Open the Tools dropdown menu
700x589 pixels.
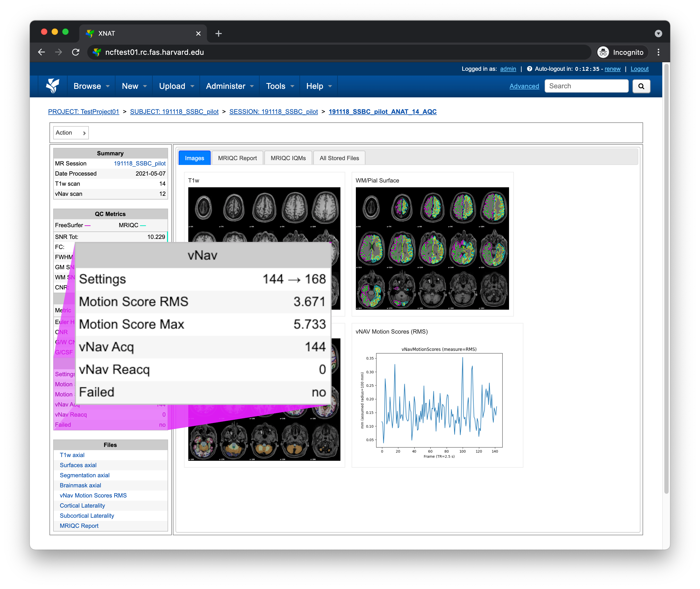click(280, 86)
